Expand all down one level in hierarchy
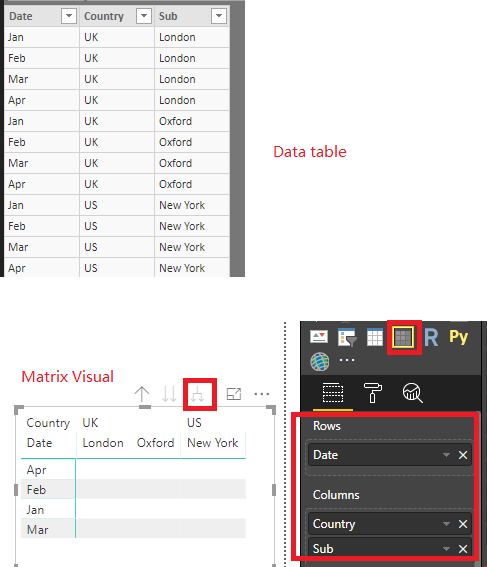Viewport: 487px width, 567px height. (197, 394)
